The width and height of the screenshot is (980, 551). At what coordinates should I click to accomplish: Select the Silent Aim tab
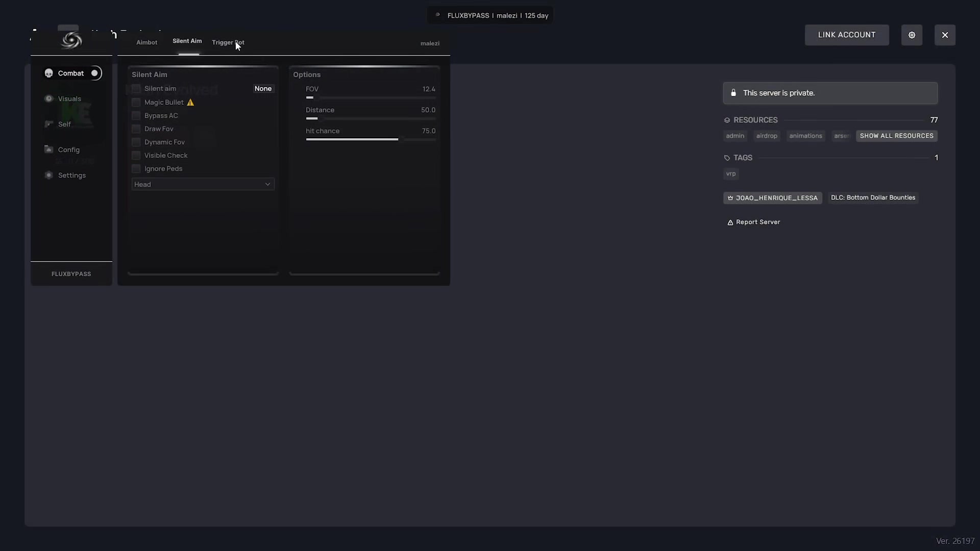pyautogui.click(x=187, y=41)
